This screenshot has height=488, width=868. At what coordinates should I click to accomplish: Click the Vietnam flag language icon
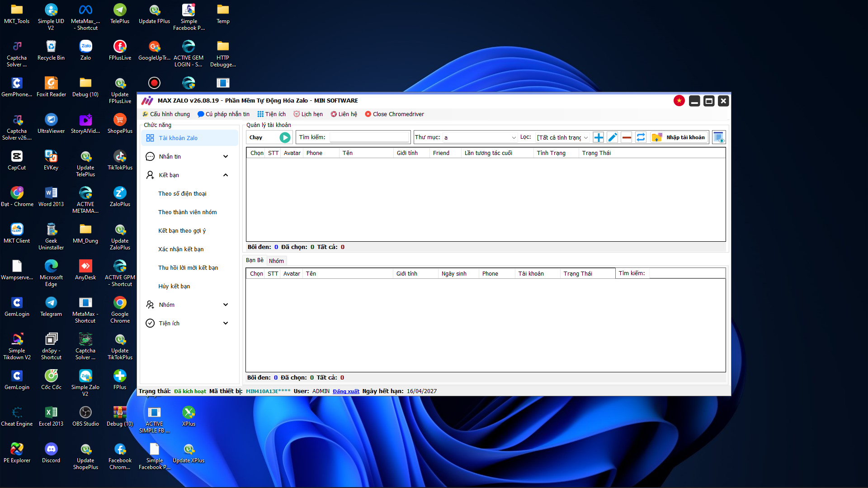point(679,101)
